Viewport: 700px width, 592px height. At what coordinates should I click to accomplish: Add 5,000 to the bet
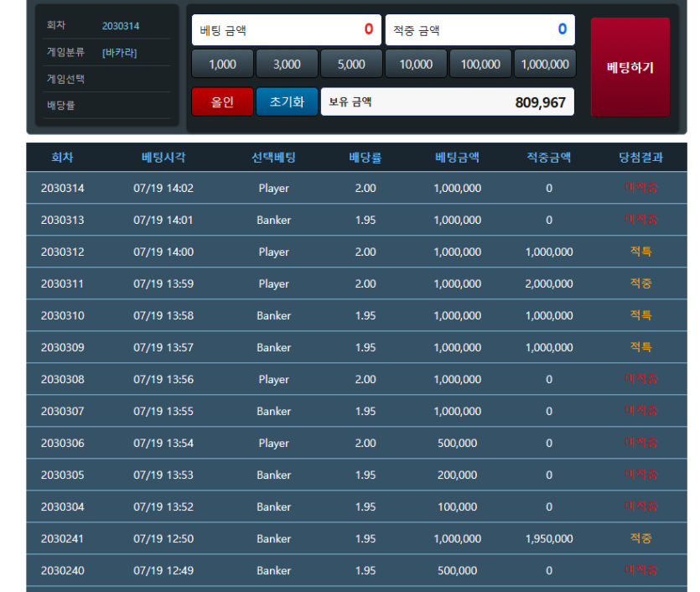[351, 65]
